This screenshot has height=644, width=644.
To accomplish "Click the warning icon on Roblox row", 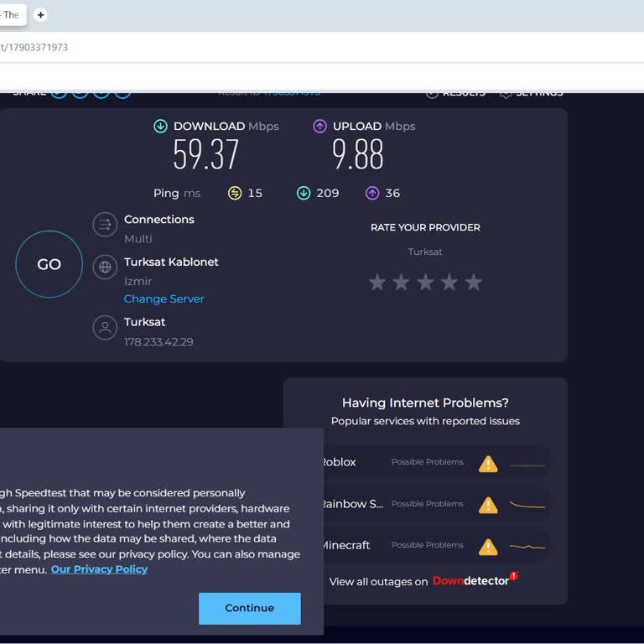I will [x=488, y=464].
